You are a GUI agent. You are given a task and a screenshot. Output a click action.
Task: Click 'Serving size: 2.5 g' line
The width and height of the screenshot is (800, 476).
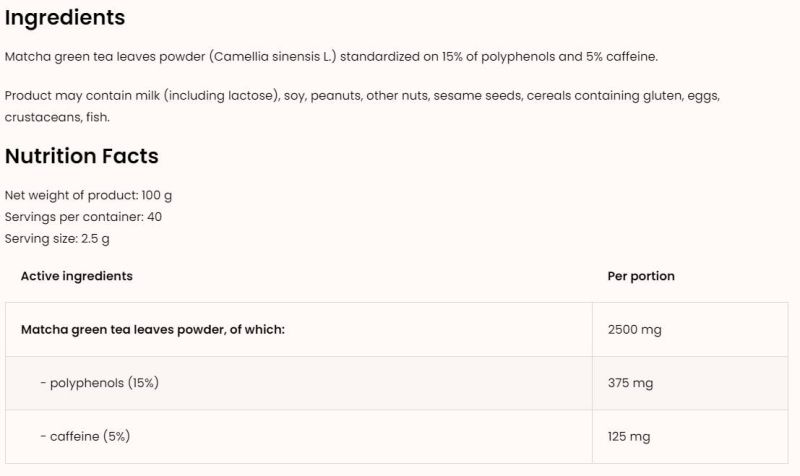click(57, 238)
